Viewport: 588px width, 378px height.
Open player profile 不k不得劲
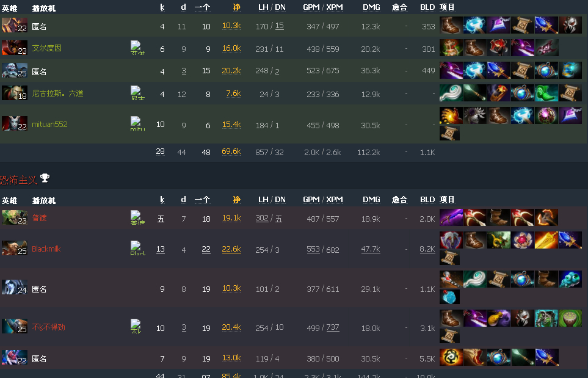48,327
